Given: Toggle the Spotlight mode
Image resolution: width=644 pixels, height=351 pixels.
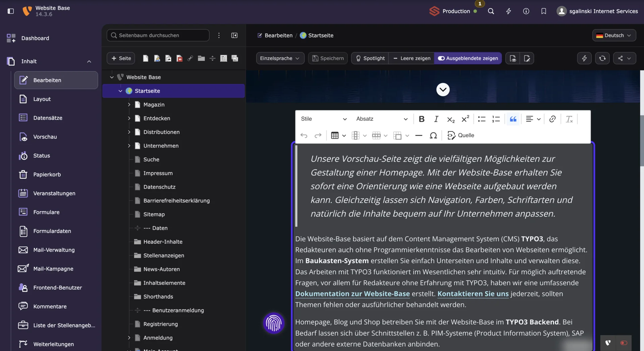Looking at the screenshot, I should tap(370, 58).
